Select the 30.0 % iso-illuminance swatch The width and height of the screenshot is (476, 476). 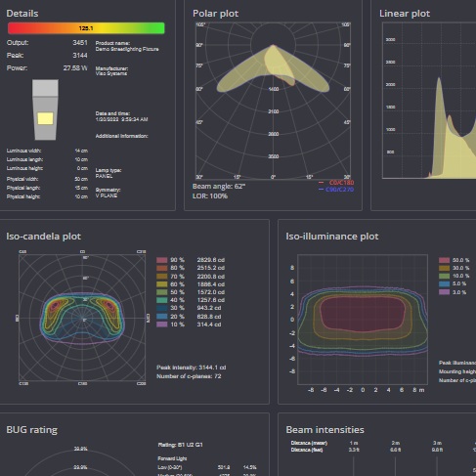pyautogui.click(x=444, y=268)
